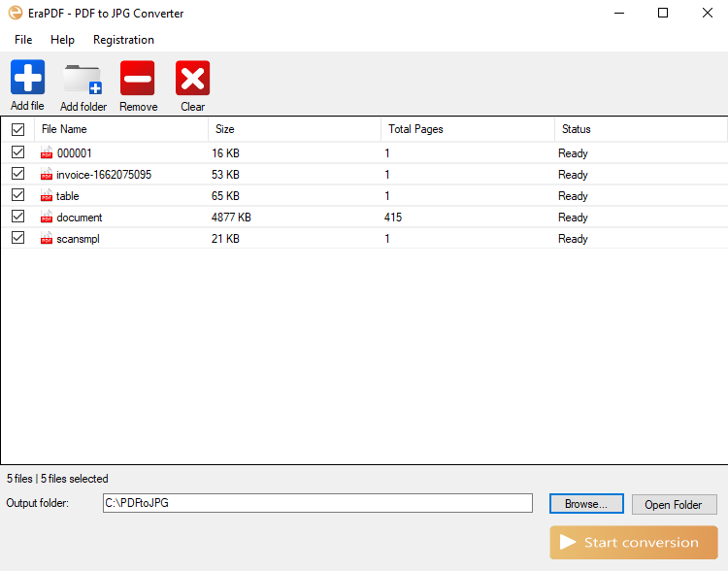Uncheck the invoice-1662075095 checkbox
This screenshot has height=571, width=728.
point(18,173)
